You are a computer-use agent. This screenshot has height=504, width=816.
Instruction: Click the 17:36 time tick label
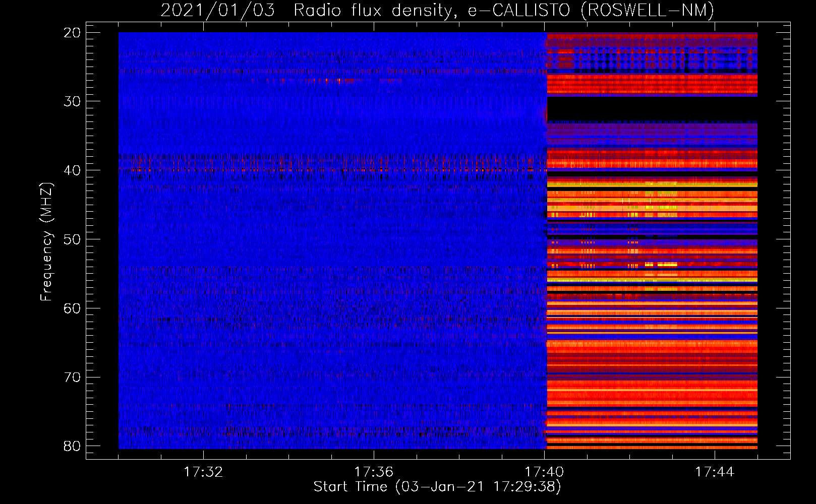pyautogui.click(x=374, y=472)
